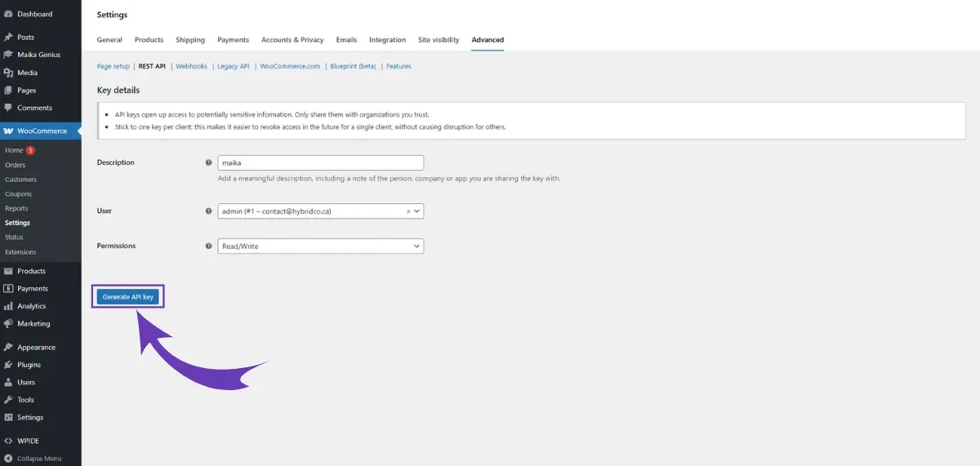Click the Payments dollar icon
The width and height of the screenshot is (980, 466).
pyautogui.click(x=8, y=288)
